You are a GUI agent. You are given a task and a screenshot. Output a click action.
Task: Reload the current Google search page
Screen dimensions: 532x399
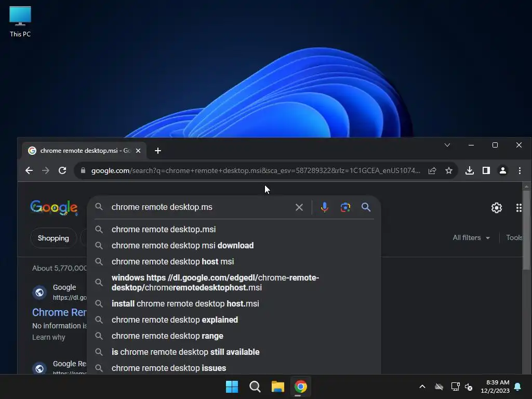coord(62,170)
